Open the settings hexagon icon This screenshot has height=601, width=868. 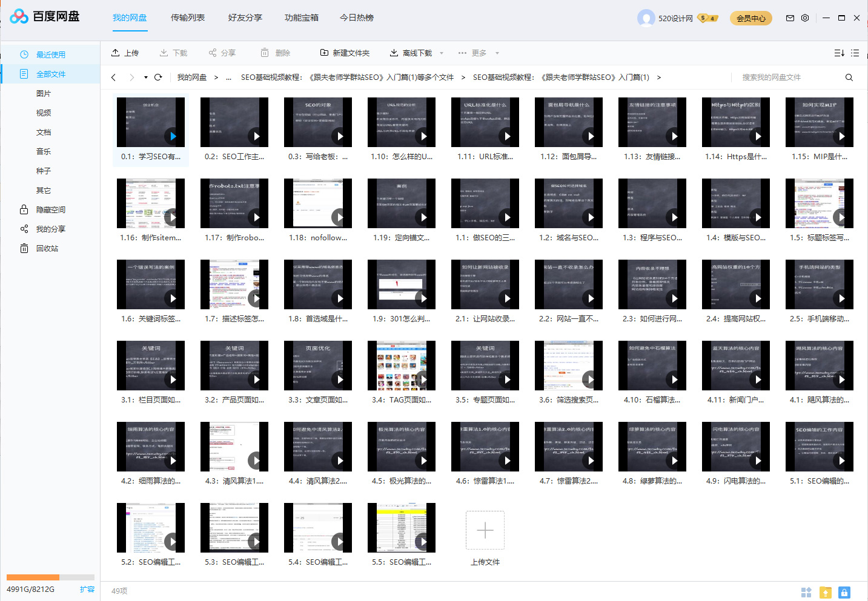[805, 18]
